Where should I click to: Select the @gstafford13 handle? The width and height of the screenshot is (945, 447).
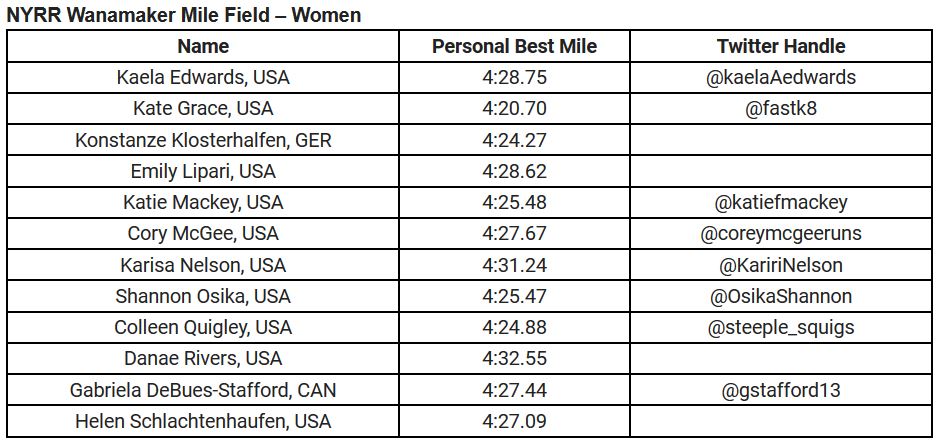(781, 390)
